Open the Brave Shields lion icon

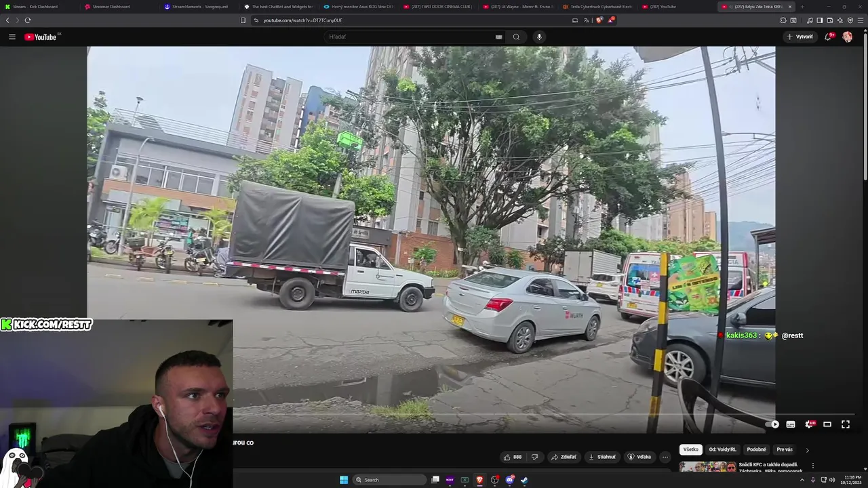(x=599, y=20)
